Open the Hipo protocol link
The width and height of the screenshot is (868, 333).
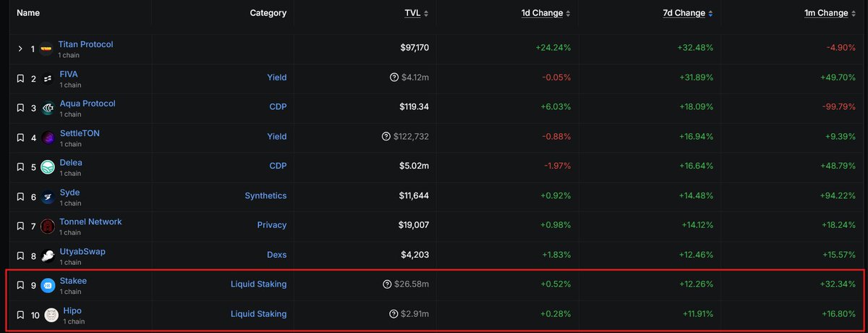[72, 311]
